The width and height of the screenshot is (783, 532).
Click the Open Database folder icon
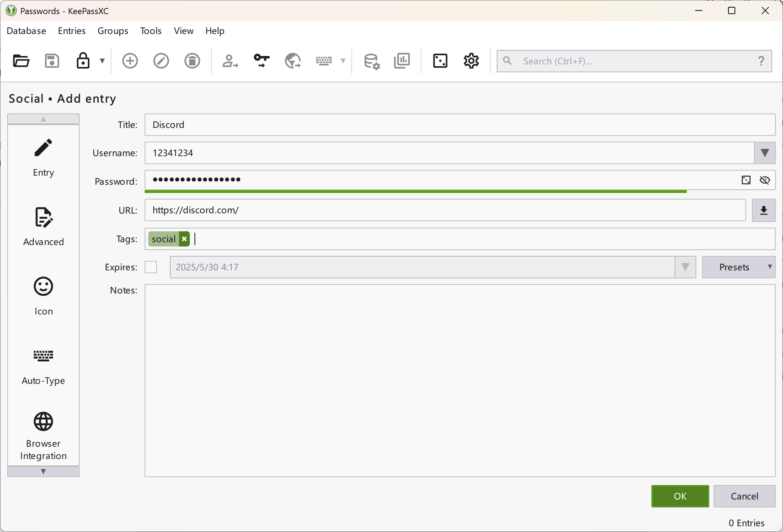[21, 61]
